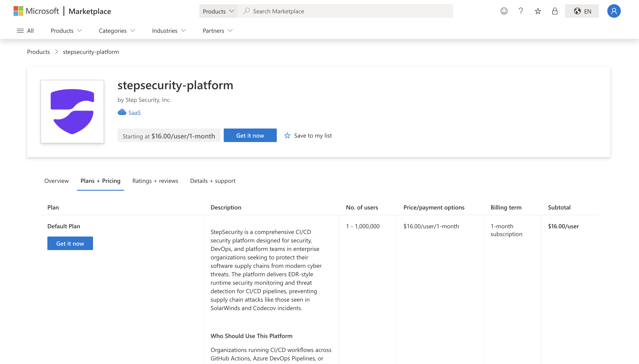Screen dimensions: 639x364
Task: Open the help question mark icon
Action: (521, 11)
